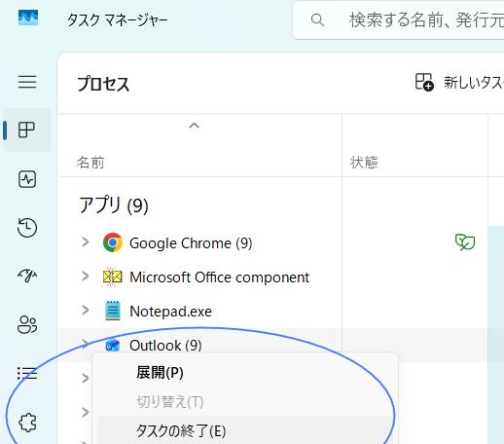504x444 pixels.
Task: Click the search box to find processes
Action: click(399, 20)
